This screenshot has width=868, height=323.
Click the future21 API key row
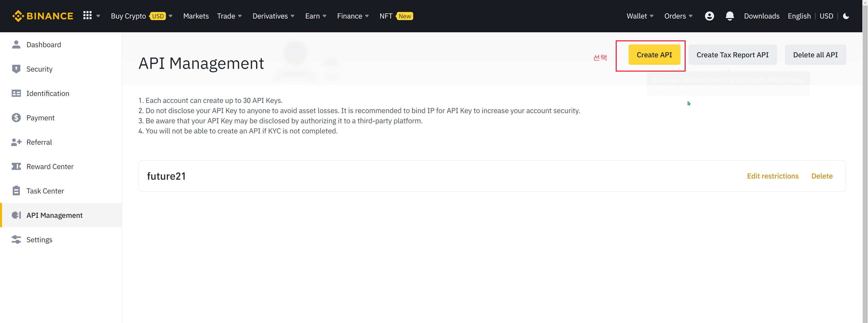tap(166, 176)
